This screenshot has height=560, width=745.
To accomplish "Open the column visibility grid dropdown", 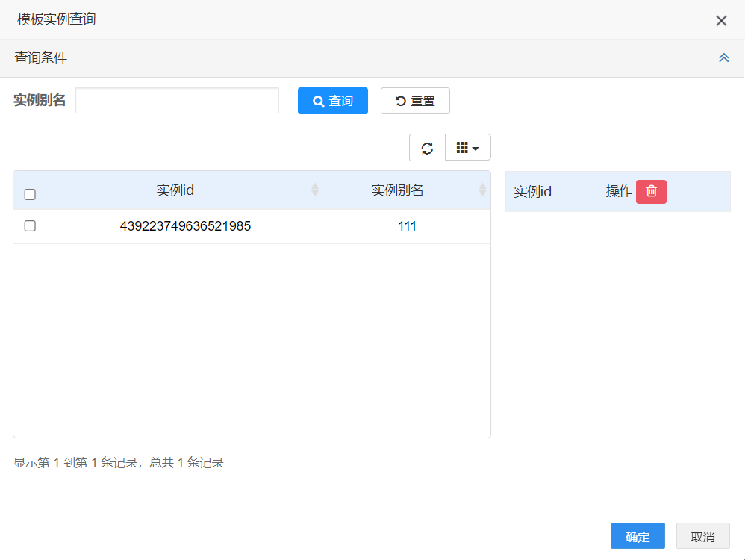I will [468, 148].
